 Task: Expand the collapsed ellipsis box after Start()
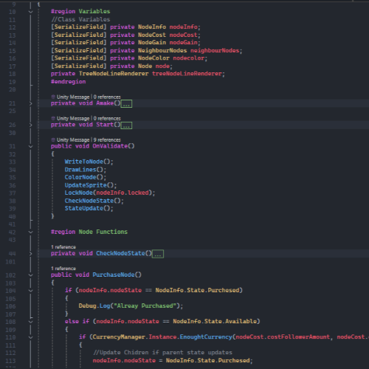point(126,125)
